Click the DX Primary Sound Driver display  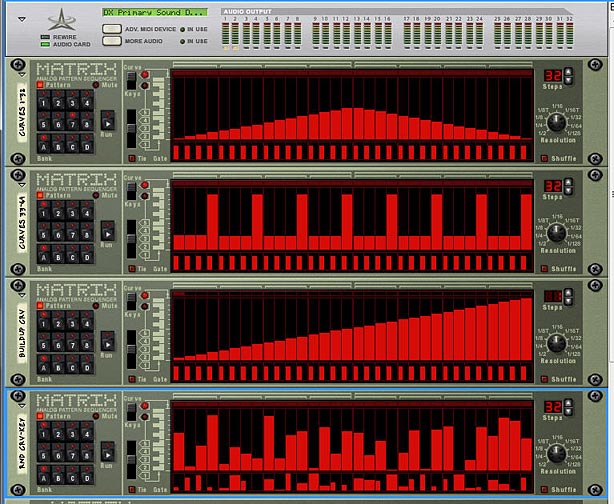pos(155,13)
